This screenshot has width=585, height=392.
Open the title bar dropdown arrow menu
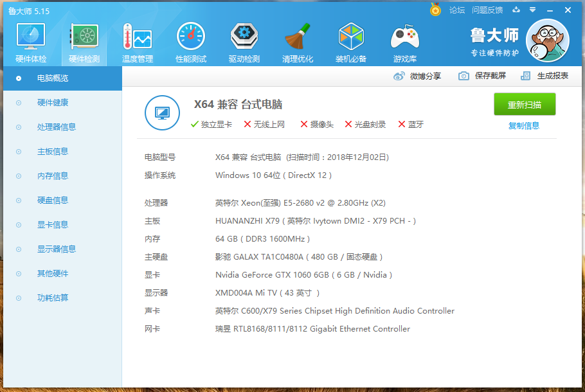pyautogui.click(x=531, y=10)
